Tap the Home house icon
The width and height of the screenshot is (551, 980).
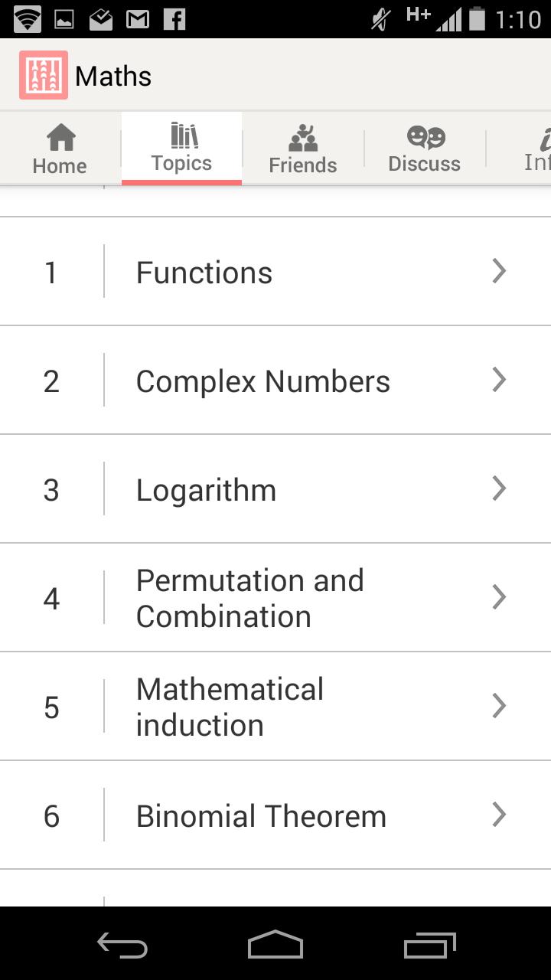pos(60,138)
